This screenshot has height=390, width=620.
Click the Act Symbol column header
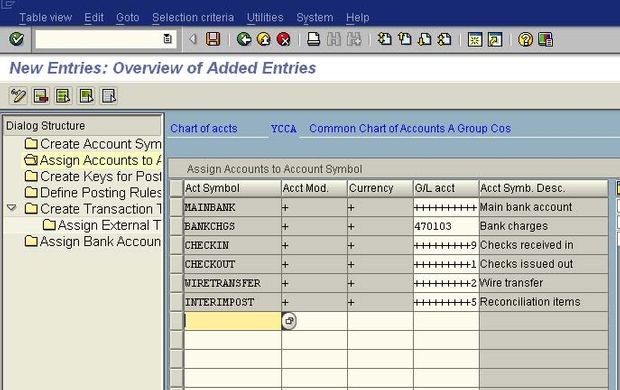point(232,188)
